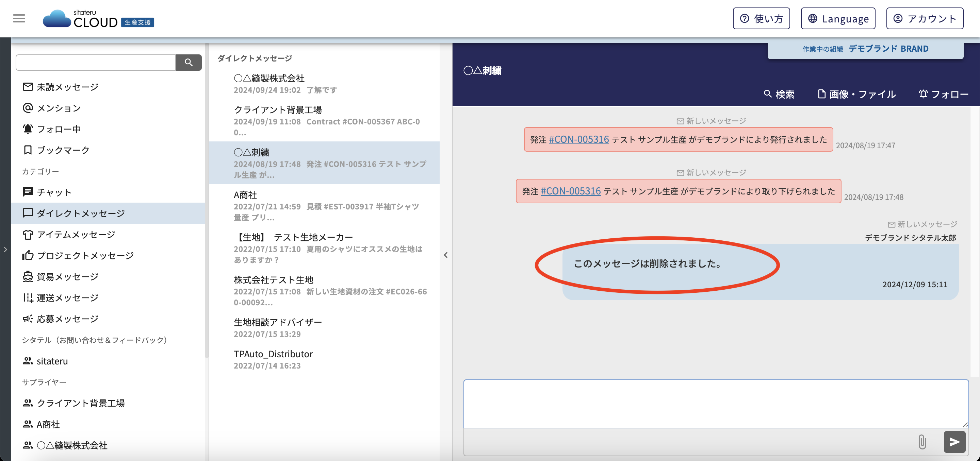Open 生地相談アドバイザー conversation

point(324,328)
